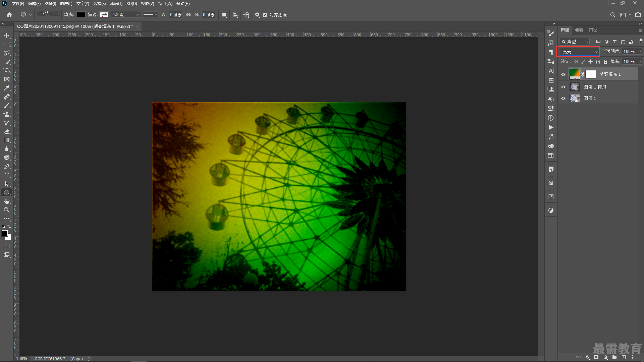Hide the 图层 1 拷贝 layer
This screenshot has height=362, width=644.
tap(563, 87)
